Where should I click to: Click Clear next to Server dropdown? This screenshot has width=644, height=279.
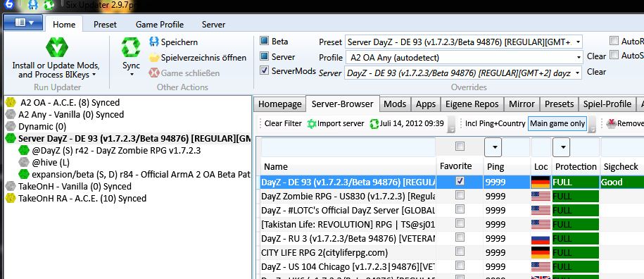(596, 71)
